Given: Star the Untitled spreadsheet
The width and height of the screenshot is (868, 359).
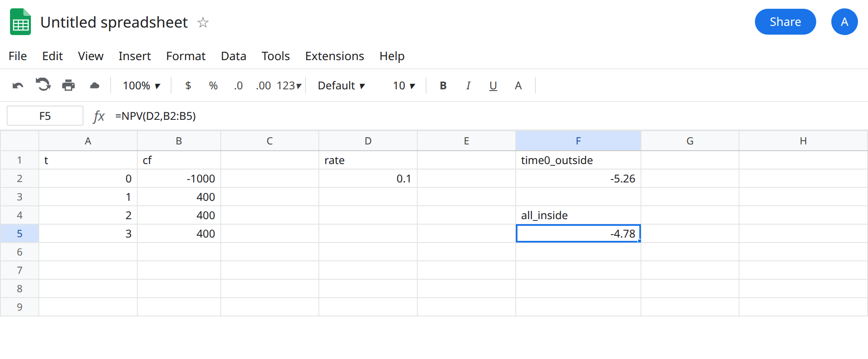Looking at the screenshot, I should coord(203,22).
